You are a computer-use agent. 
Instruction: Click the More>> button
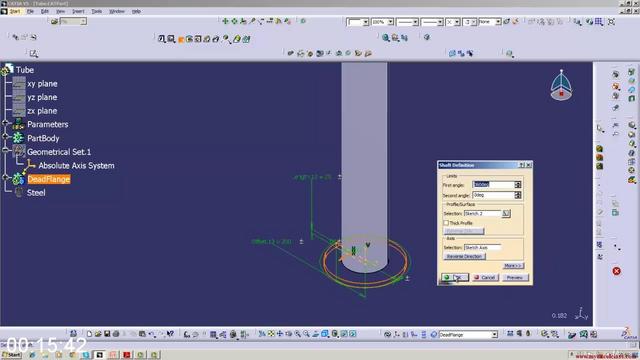coord(513,266)
